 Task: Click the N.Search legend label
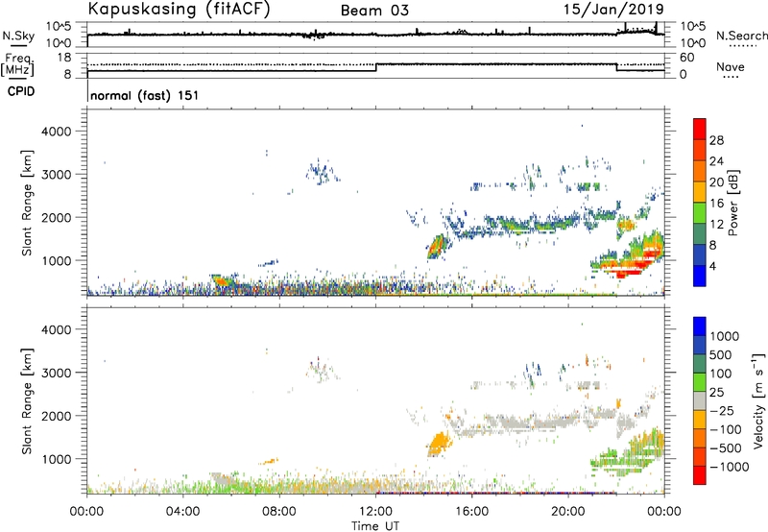[741, 36]
